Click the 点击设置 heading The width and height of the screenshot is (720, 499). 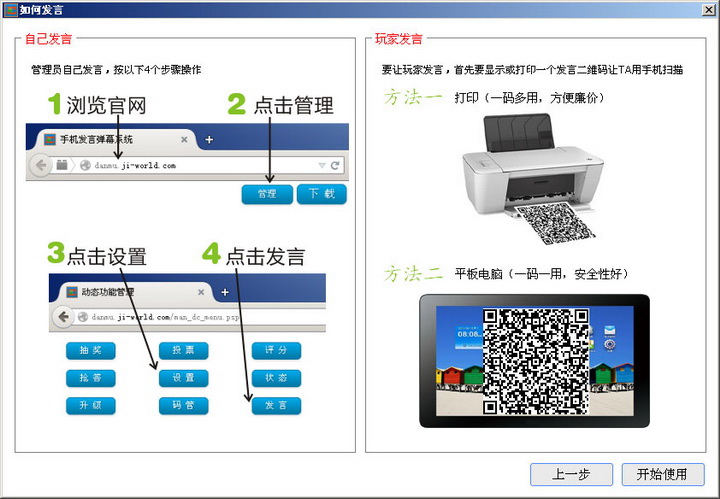[x=107, y=256]
